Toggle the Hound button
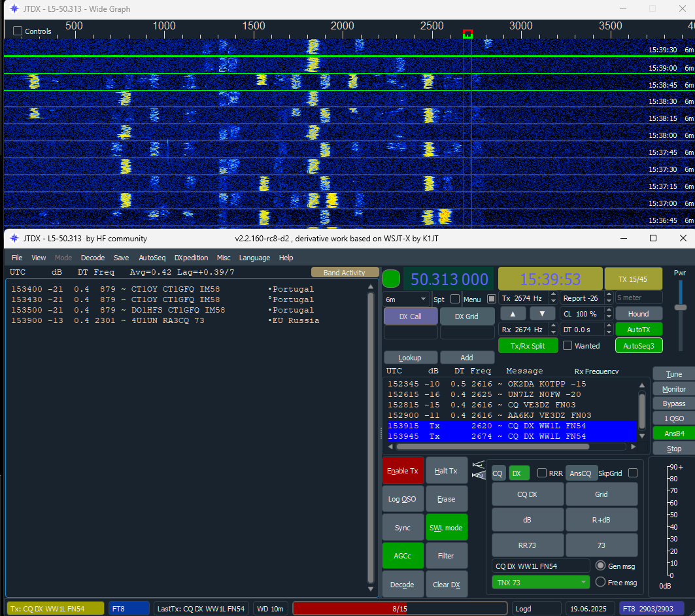Image resolution: width=695 pixels, height=616 pixels. point(638,314)
